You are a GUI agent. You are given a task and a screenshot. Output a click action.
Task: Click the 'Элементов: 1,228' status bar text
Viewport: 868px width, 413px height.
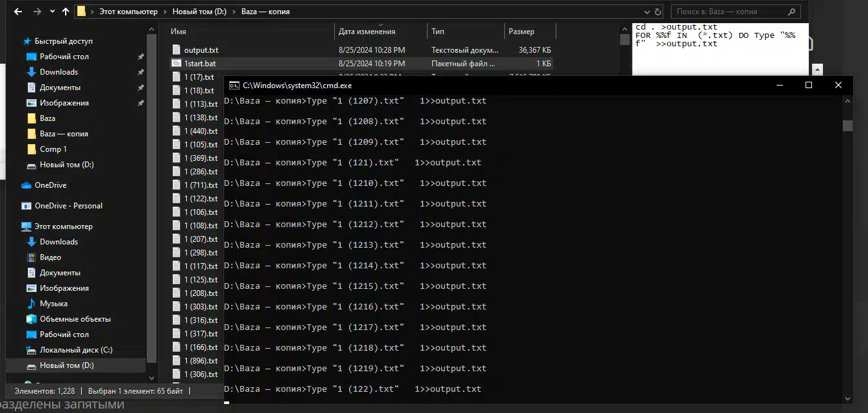(x=44, y=390)
